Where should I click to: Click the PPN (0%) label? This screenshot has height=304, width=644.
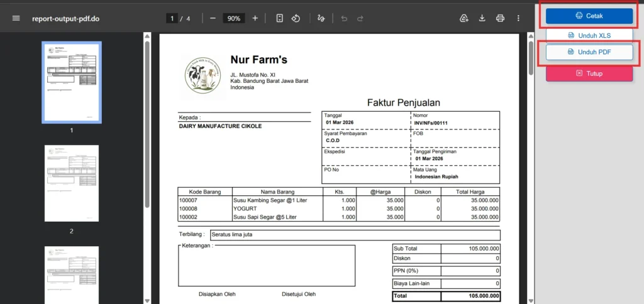tap(407, 271)
